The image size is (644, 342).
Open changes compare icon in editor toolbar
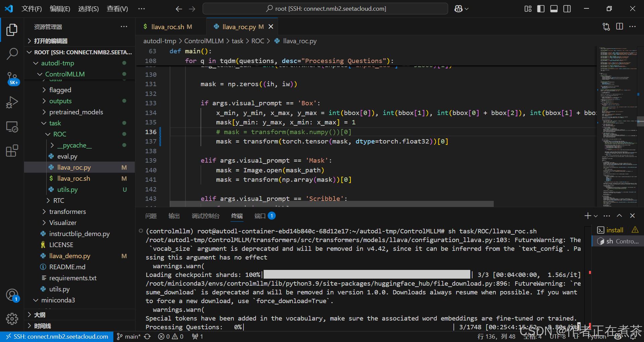pos(606,26)
